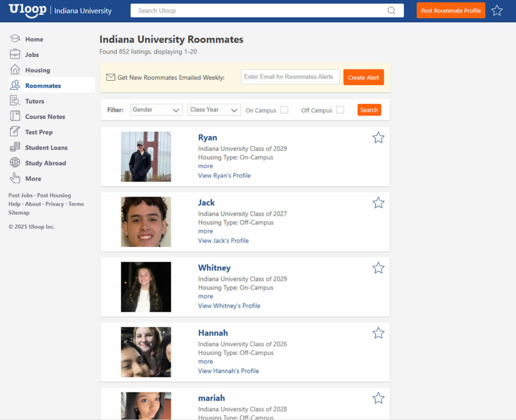Expand the Class Year dropdown
Screen dimensions: 516x420
pyautogui.click(x=214, y=109)
